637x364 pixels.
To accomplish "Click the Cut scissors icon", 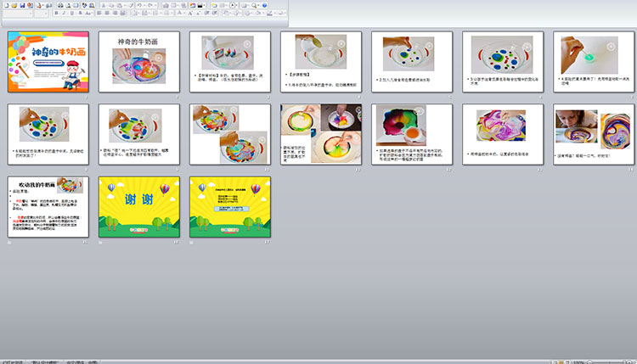I will pyautogui.click(x=103, y=6).
